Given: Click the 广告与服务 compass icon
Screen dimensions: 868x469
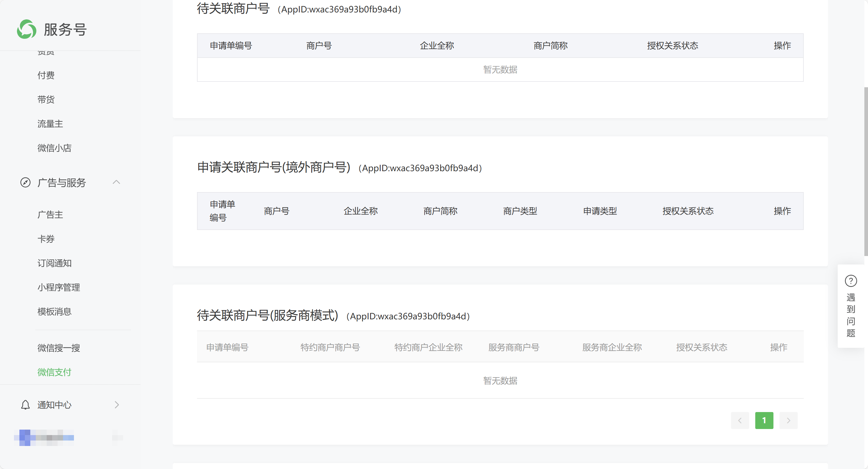Looking at the screenshot, I should (x=25, y=182).
